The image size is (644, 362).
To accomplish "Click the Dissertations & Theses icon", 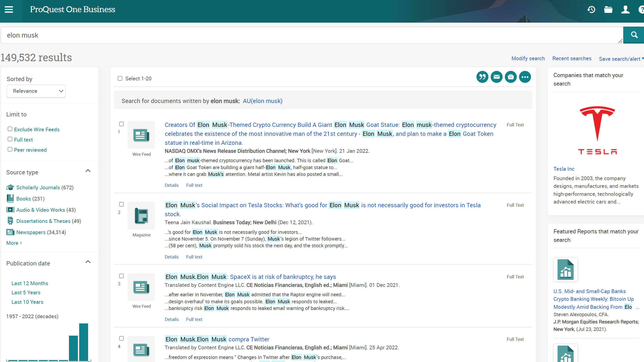I will pos(10,221).
